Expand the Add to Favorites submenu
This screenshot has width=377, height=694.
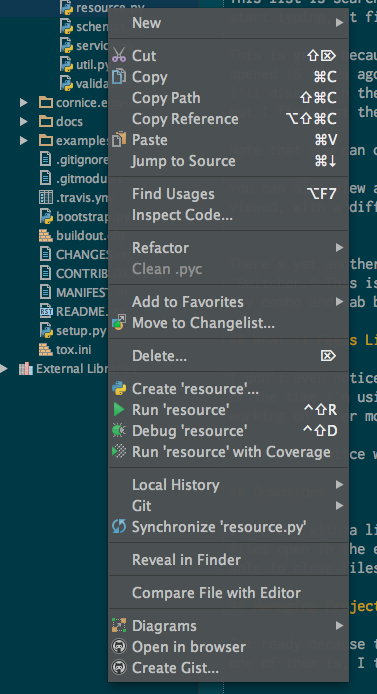[228, 302]
